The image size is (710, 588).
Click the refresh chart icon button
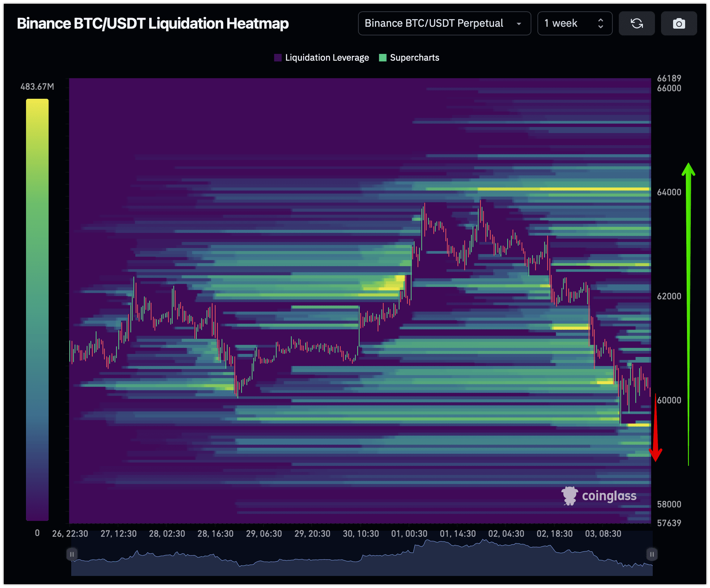pos(637,23)
